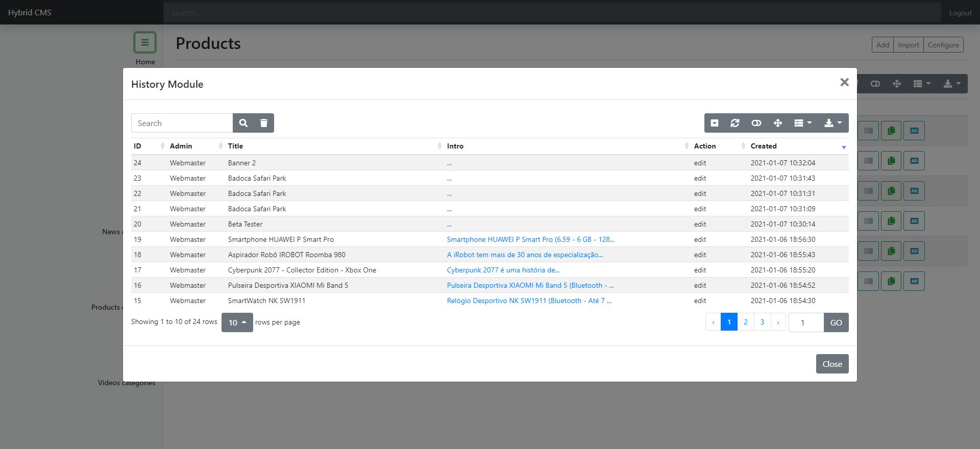The height and width of the screenshot is (449, 980).
Task: Click the fullscreen arrows icon
Action: [778, 123]
